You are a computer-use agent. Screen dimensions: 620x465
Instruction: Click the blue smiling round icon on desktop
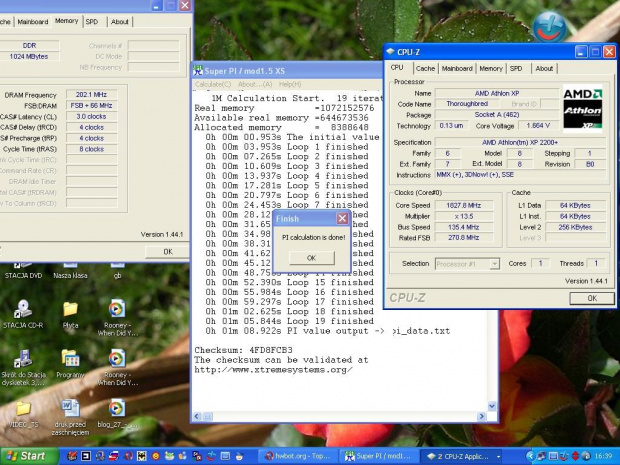(x=549, y=27)
